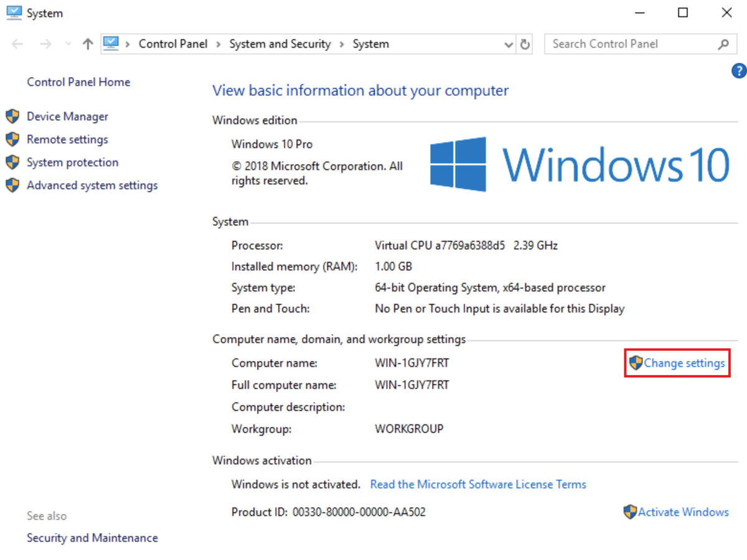The width and height of the screenshot is (747, 560).
Task: Click into the Search Control Panel field
Action: (x=629, y=44)
